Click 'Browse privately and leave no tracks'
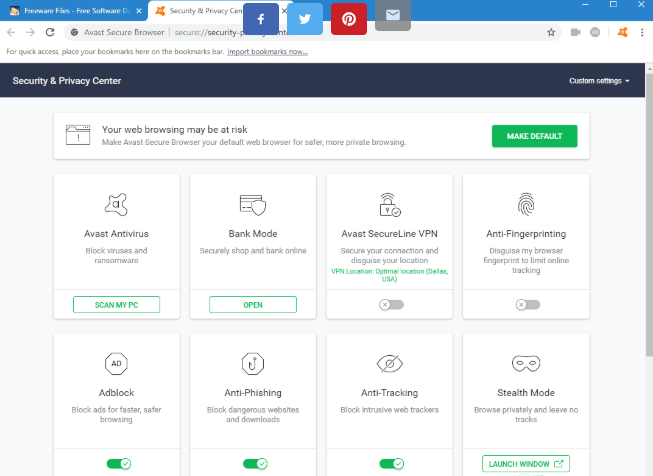The height and width of the screenshot is (476, 653). [526, 414]
